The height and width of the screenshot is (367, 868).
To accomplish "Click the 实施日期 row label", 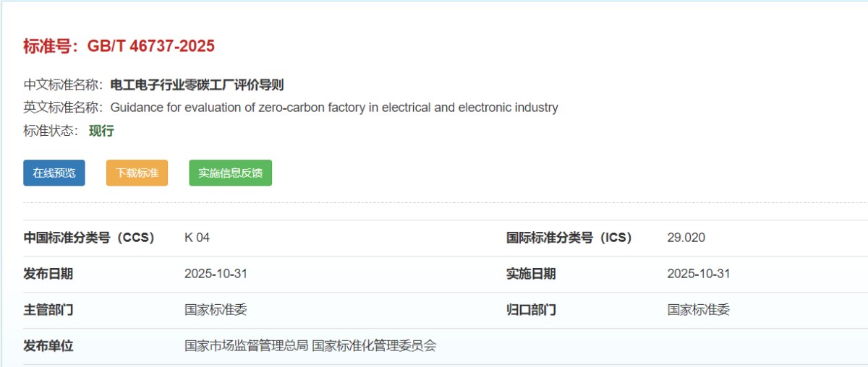I will pyautogui.click(x=531, y=274).
